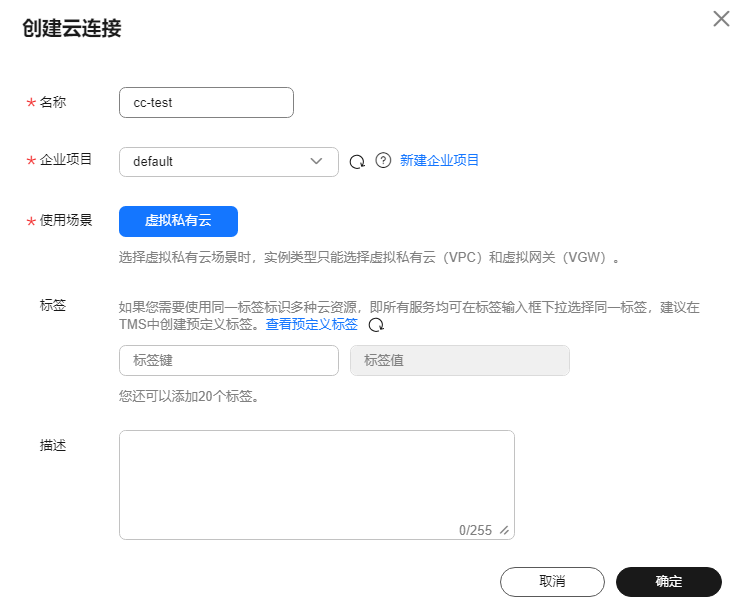Open the 企业项目 default dropdown
The width and height of the screenshot is (740, 612).
tap(228, 162)
